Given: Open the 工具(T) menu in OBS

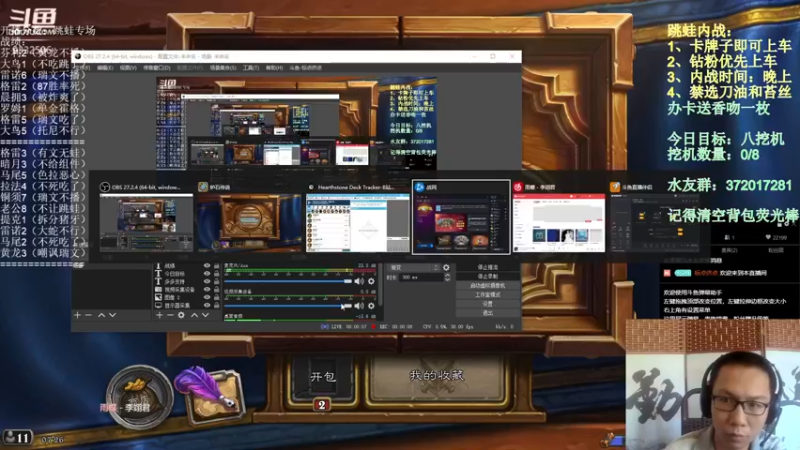Looking at the screenshot, I should [251, 68].
